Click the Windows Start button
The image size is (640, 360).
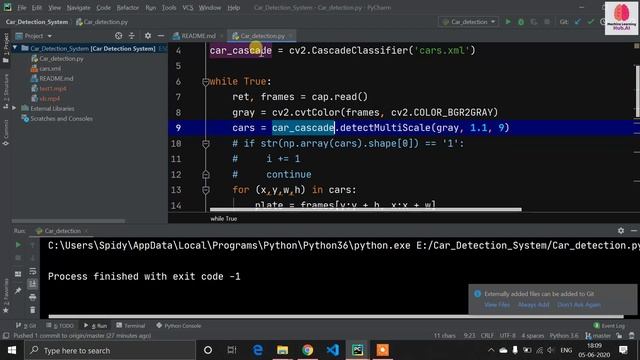pos(12,350)
